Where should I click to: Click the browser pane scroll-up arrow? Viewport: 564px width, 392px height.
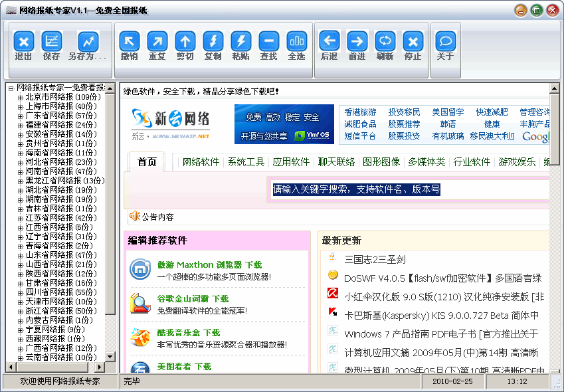click(554, 88)
